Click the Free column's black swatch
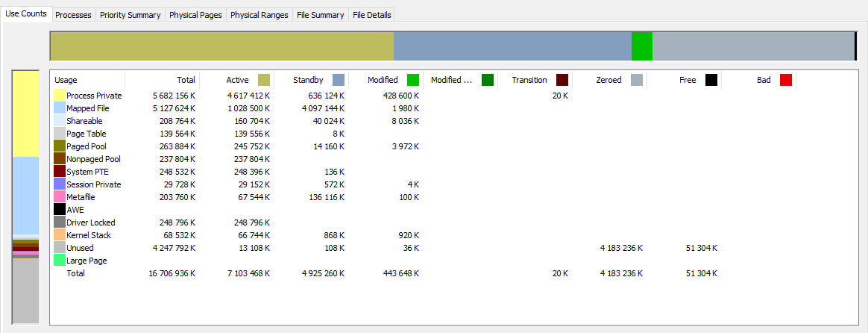This screenshot has width=868, height=333. click(711, 80)
